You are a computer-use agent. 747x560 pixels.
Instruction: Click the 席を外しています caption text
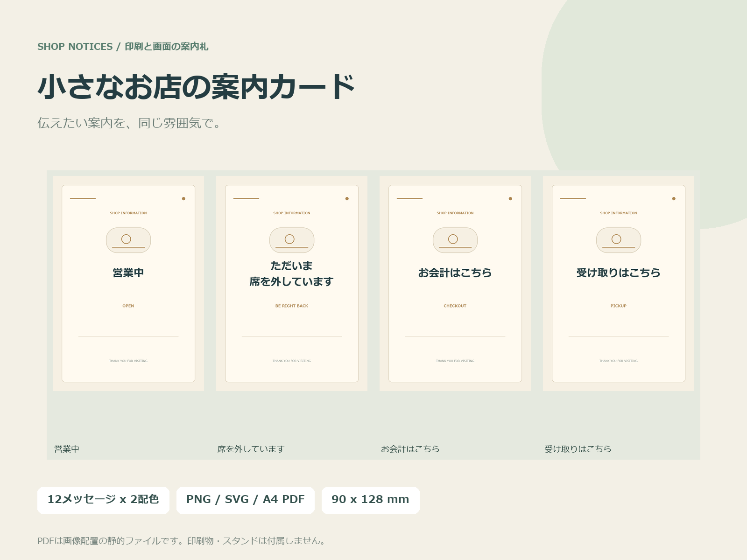pyautogui.click(x=251, y=449)
